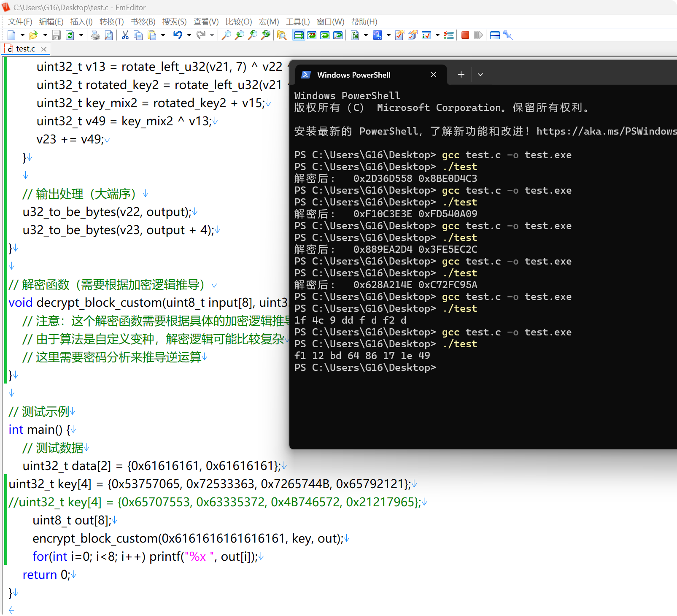Click the Save icon in toolbar
This screenshot has width=677, height=616.
(56, 35)
